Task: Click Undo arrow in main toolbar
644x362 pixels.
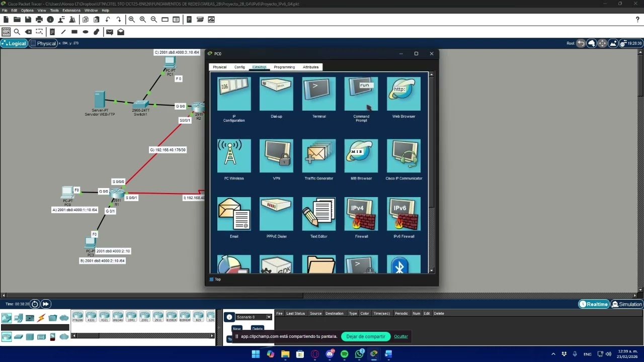Action: pyautogui.click(x=108, y=20)
